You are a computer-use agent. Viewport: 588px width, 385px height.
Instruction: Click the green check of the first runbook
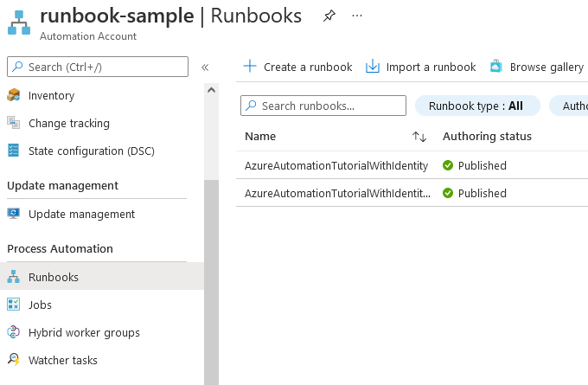448,165
